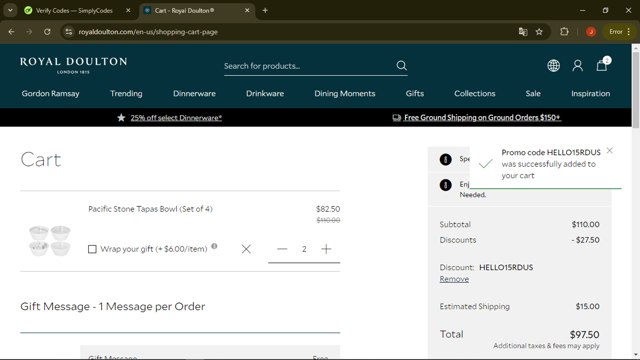Click the translate page icon
The height and width of the screenshot is (360, 640).
523,32
